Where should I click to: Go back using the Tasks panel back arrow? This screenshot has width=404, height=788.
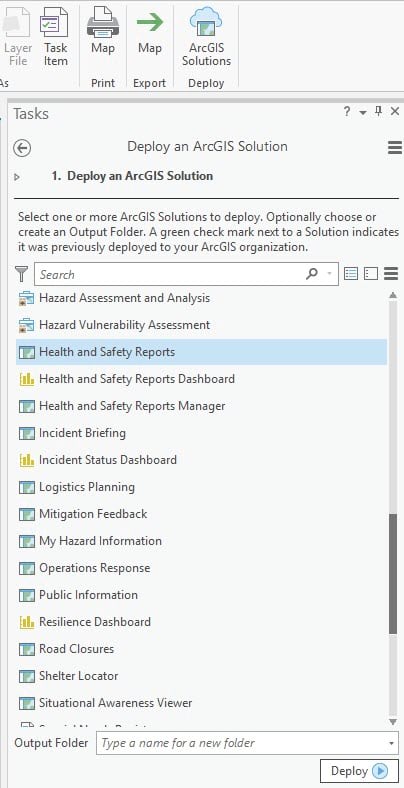[22, 148]
